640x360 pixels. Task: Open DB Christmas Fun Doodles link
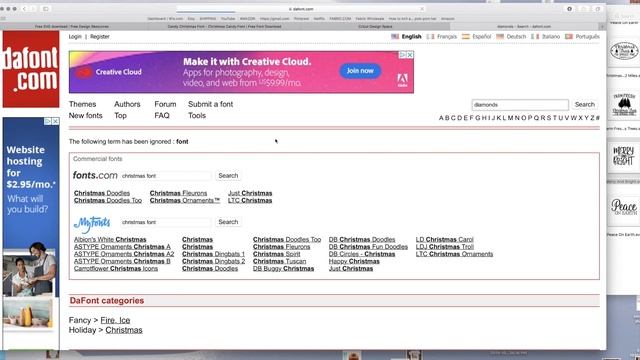tap(368, 247)
